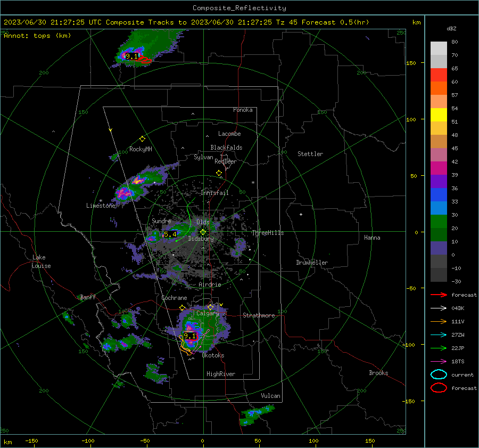Image resolution: width=479 pixels, height=448 pixels.
Task: Click the RedDeer city label
Action: (x=226, y=161)
